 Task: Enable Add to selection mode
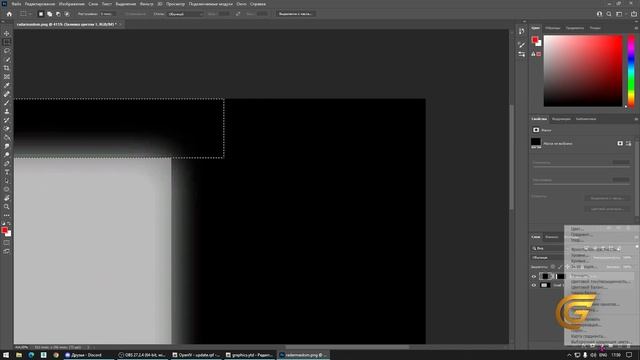(x=49, y=14)
